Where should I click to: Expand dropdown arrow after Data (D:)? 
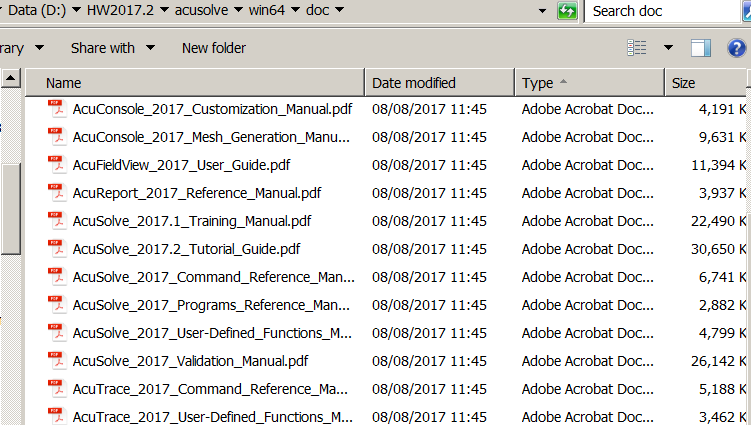[x=76, y=10]
